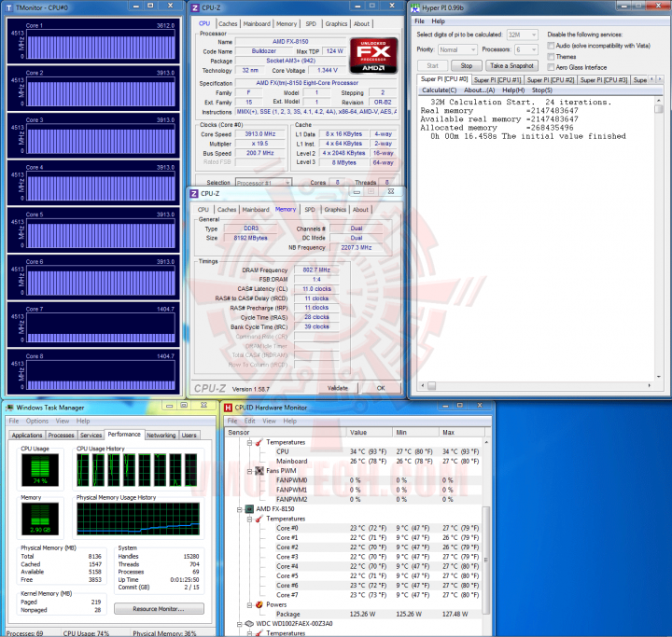Image resolution: width=672 pixels, height=637 pixels.
Task: Switch to the Caches tab in top CPU-Z
Action: [228, 24]
